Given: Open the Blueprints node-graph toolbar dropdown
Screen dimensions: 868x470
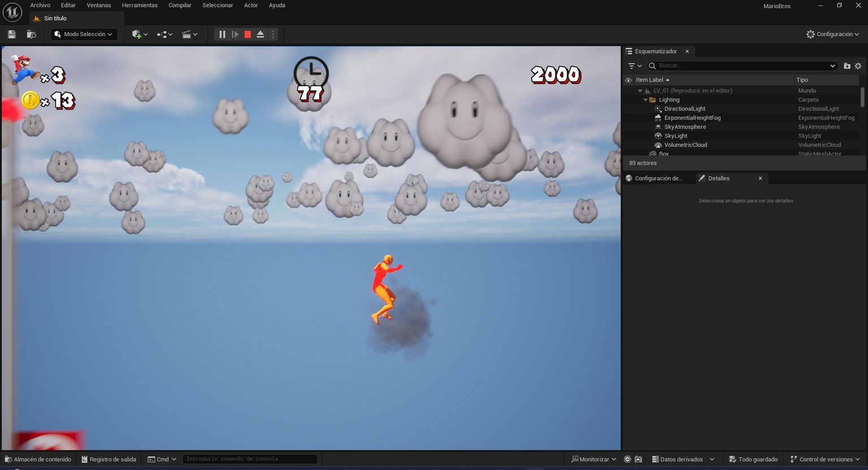Looking at the screenshot, I should coord(164,34).
